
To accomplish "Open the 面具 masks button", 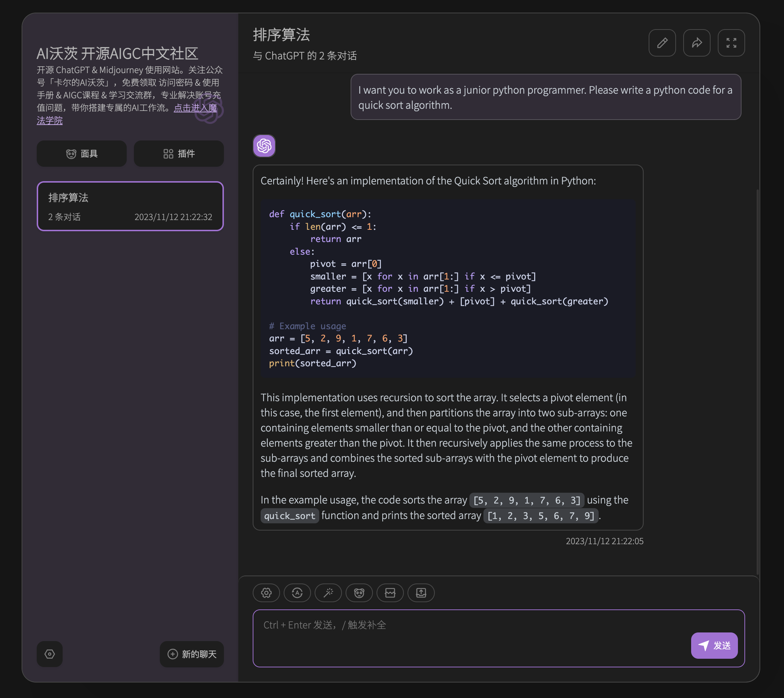I will pos(82,153).
